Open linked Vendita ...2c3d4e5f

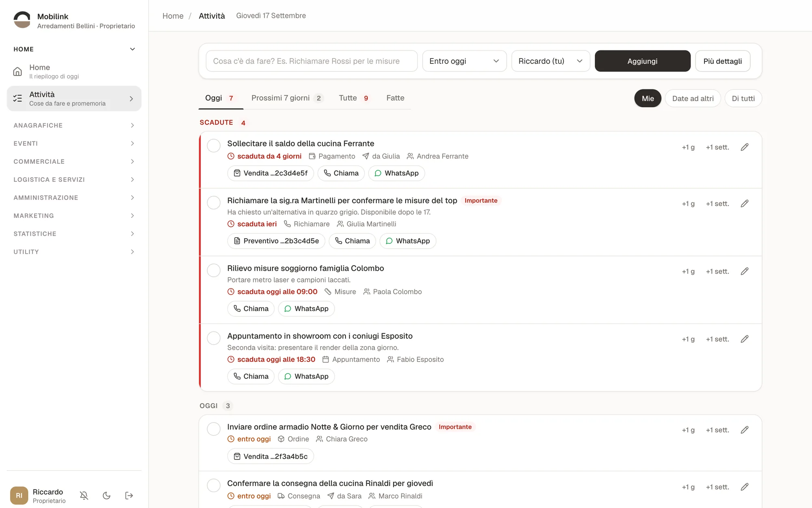[x=270, y=173]
